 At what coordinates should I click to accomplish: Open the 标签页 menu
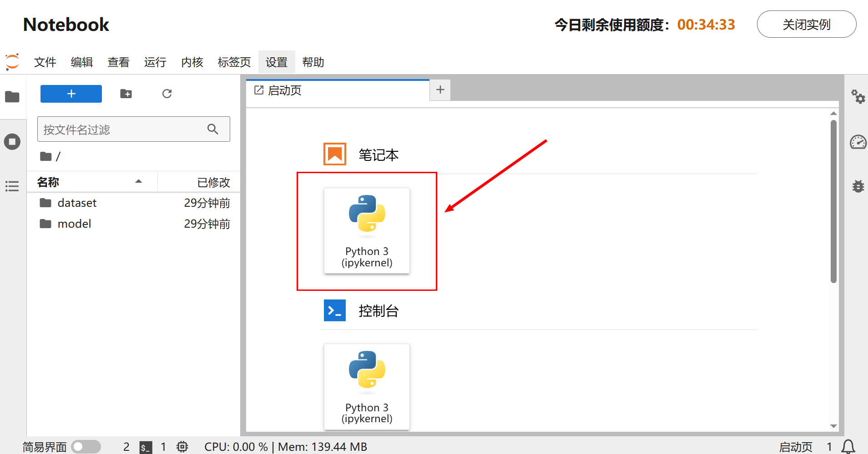point(234,62)
